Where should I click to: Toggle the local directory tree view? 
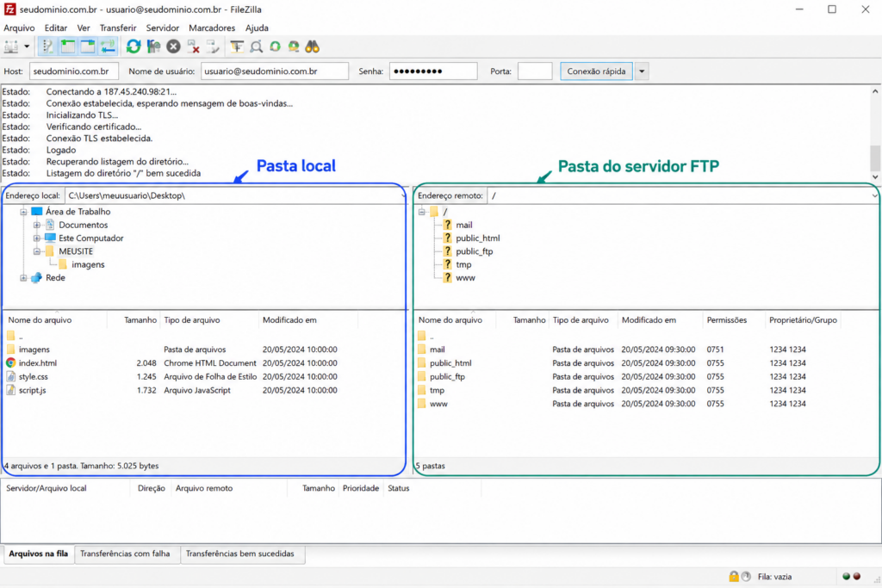pyautogui.click(x=68, y=47)
